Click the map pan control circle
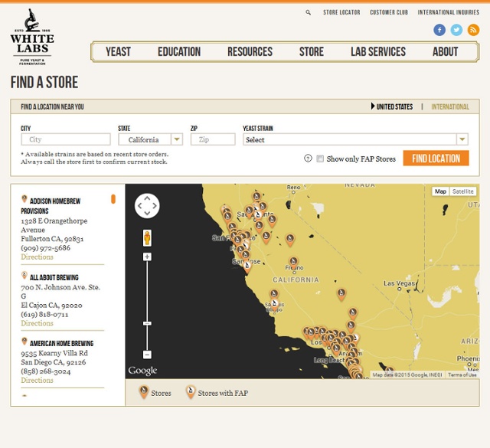The image size is (490, 448). [147, 206]
